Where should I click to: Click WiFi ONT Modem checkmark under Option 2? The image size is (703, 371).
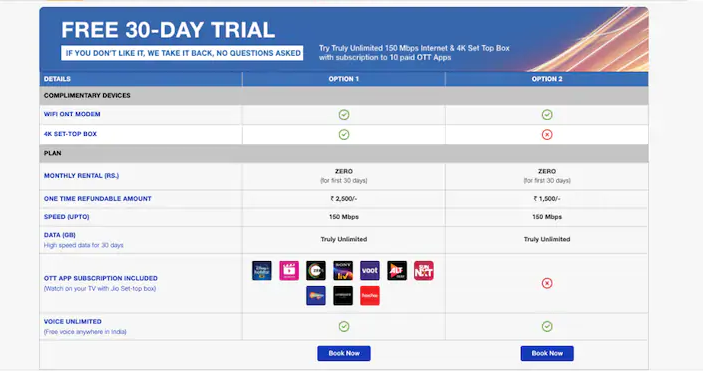(547, 115)
